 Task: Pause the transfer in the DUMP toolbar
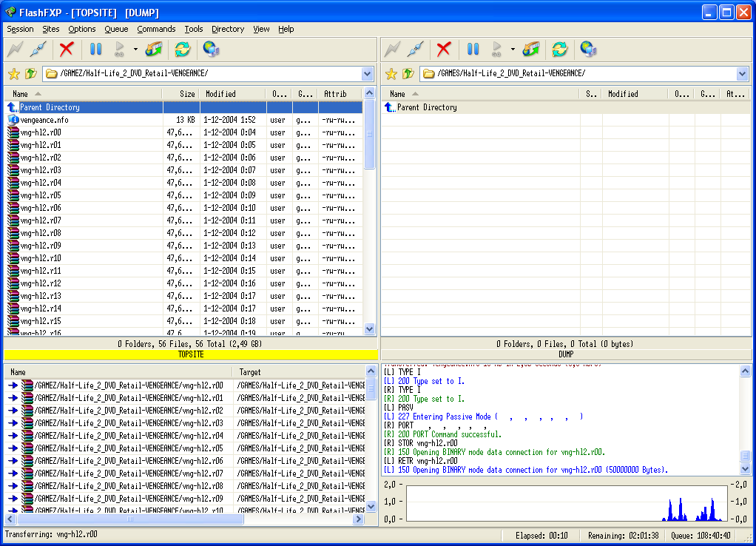[473, 49]
